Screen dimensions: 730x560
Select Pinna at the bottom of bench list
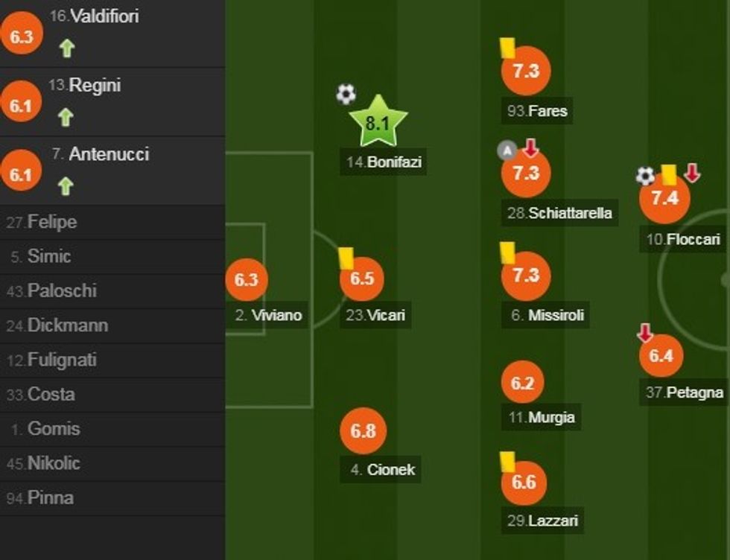[51, 497]
